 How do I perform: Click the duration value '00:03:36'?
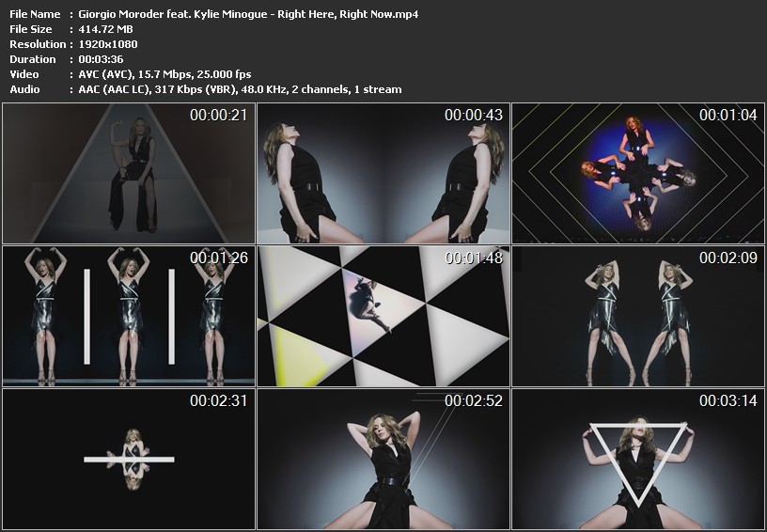pos(101,59)
